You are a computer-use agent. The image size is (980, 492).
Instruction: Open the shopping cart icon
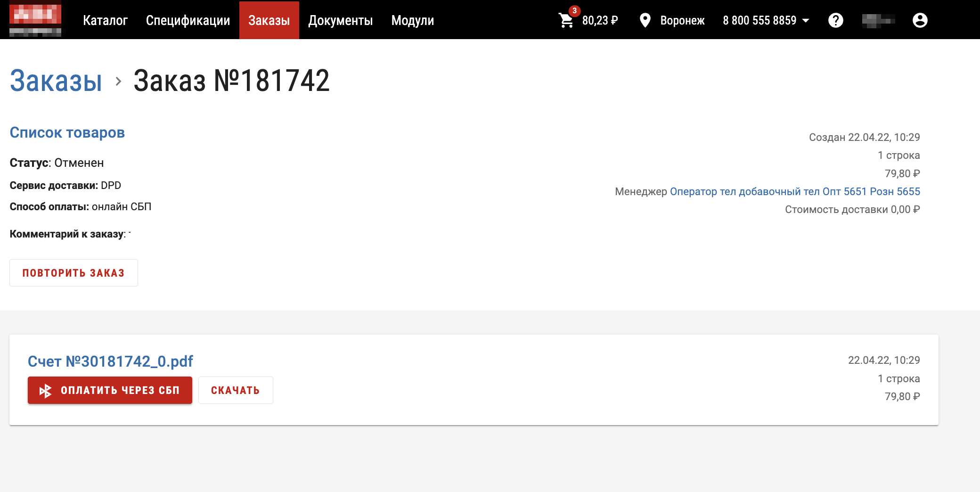click(x=566, y=21)
